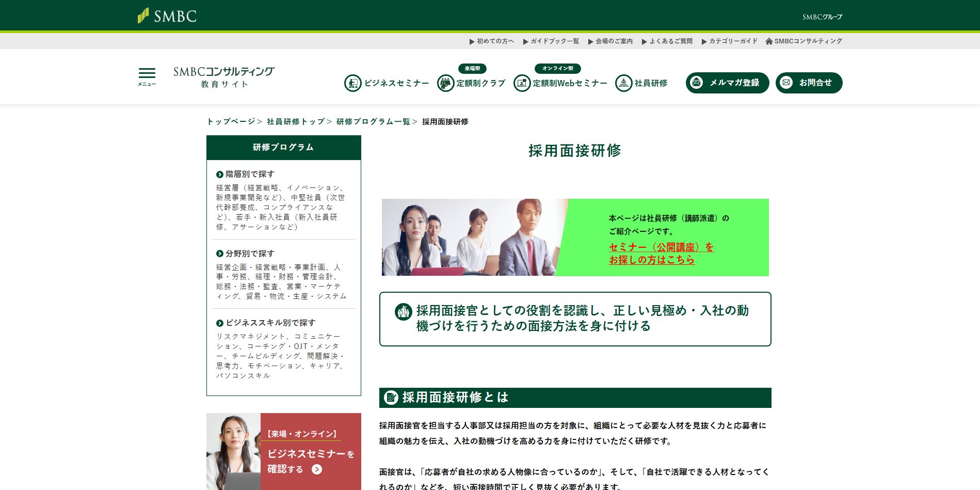Click arrow bullet beside 分野別で探す
Image resolution: width=980 pixels, height=490 pixels.
click(220, 254)
